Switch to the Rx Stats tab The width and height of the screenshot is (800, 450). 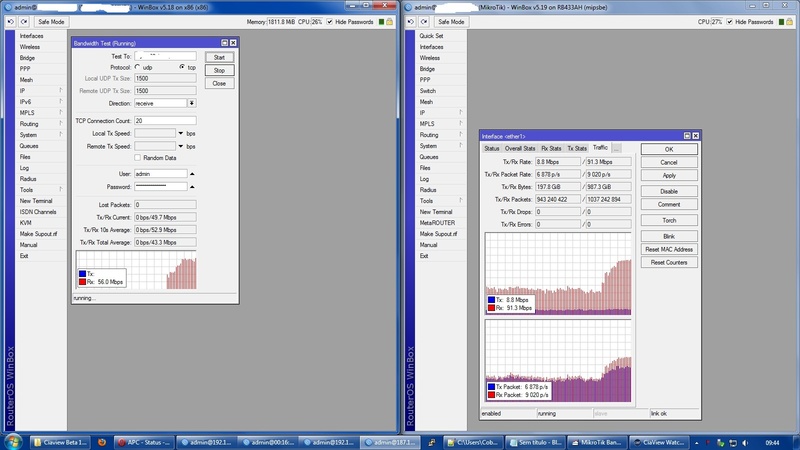(x=551, y=148)
